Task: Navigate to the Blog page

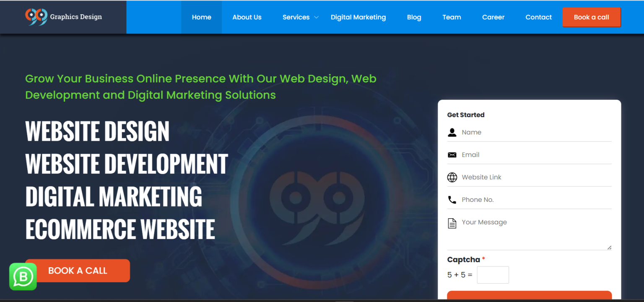Action: 414,17
